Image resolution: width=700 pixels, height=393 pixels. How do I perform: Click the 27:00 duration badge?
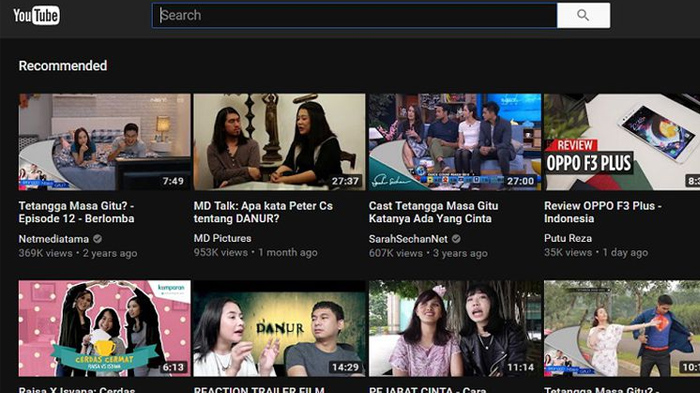(521, 181)
